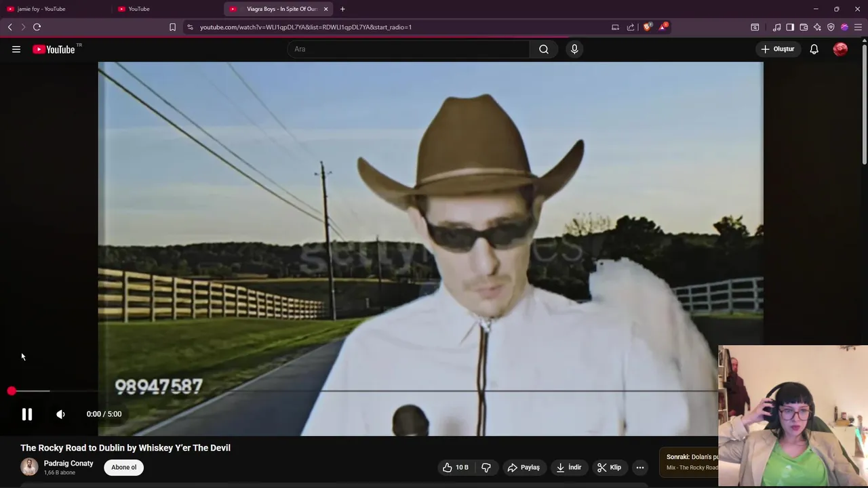Click the browser share page icon

(x=631, y=27)
